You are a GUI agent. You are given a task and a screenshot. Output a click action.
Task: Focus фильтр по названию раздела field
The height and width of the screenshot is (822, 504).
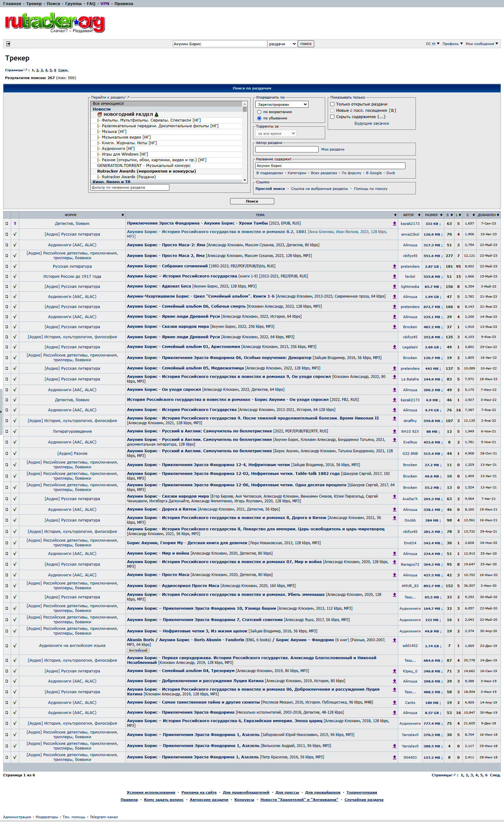130,187
